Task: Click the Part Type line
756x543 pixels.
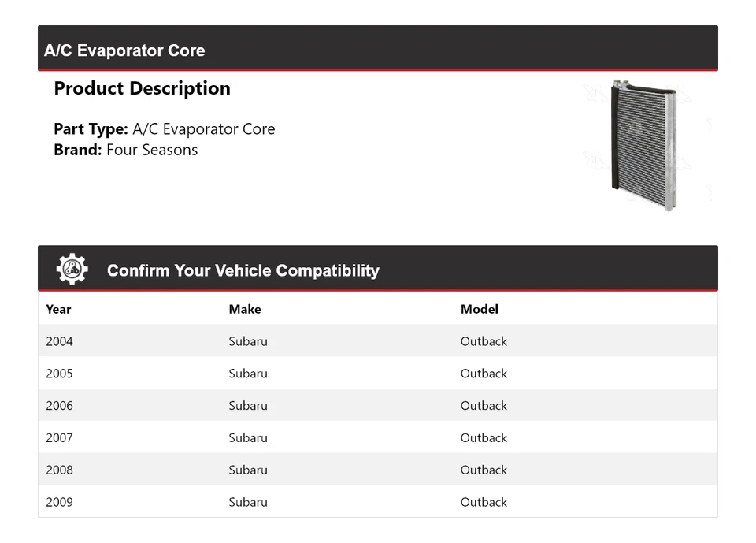Action: [164, 129]
